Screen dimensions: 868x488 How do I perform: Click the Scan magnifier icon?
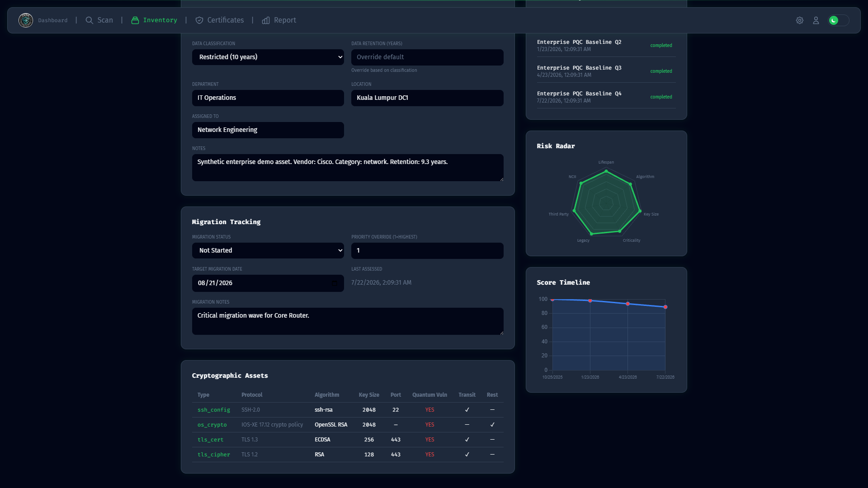point(90,20)
